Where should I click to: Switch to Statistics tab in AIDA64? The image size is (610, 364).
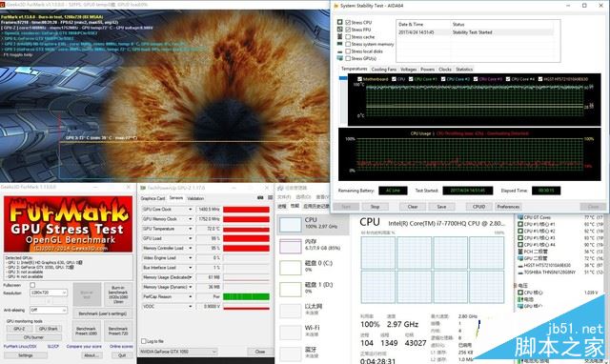coord(464,70)
